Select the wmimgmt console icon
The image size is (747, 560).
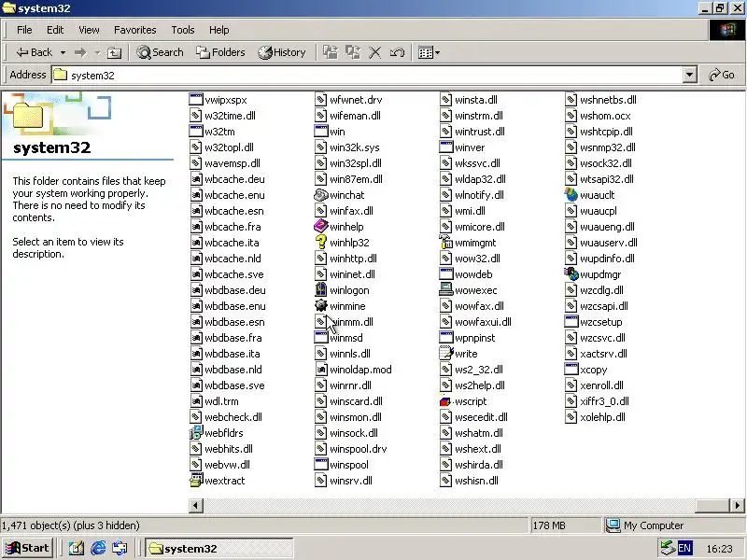(446, 243)
